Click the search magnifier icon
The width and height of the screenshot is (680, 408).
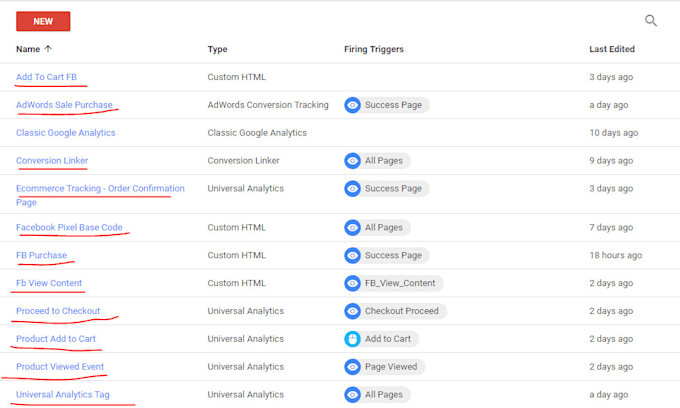[651, 20]
